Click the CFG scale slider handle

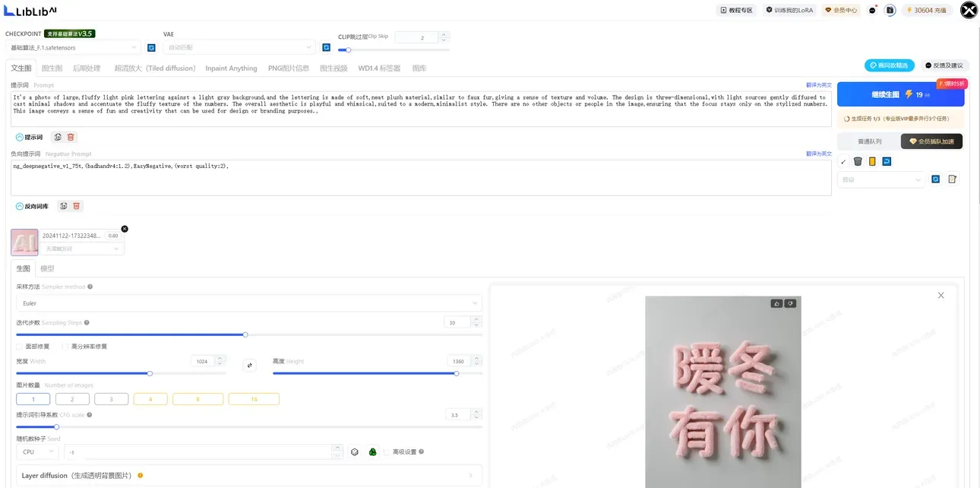click(56, 427)
